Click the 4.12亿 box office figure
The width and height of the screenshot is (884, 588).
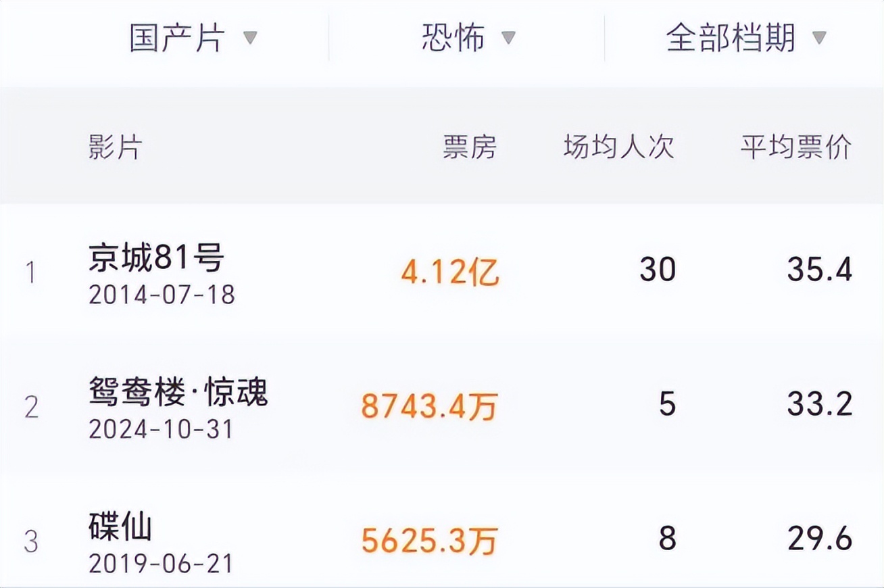pos(450,272)
